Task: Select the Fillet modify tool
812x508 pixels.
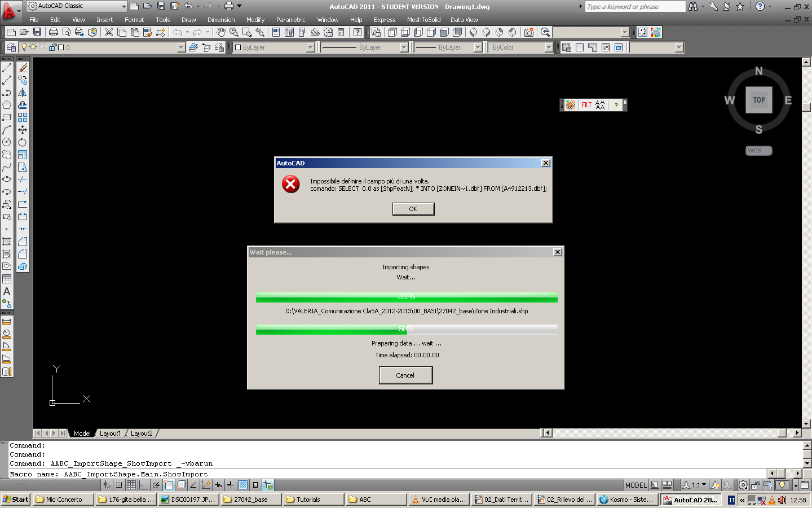Action: (23, 254)
